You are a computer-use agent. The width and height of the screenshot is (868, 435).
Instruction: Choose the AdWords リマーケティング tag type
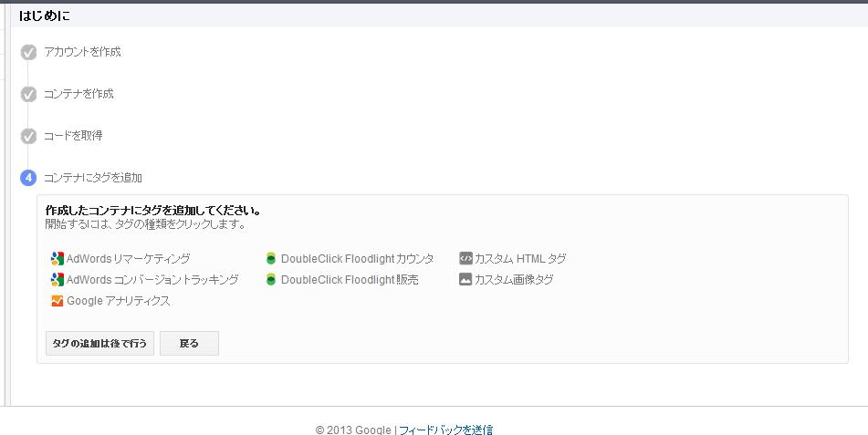click(129, 258)
